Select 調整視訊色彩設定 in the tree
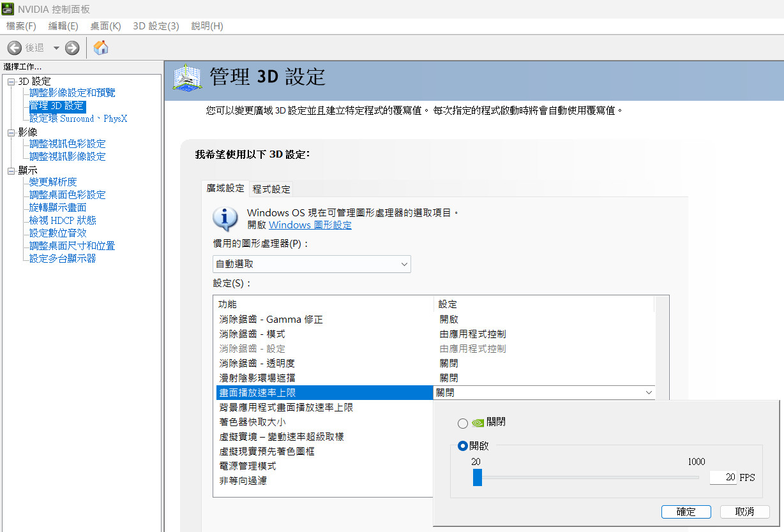 pos(67,144)
